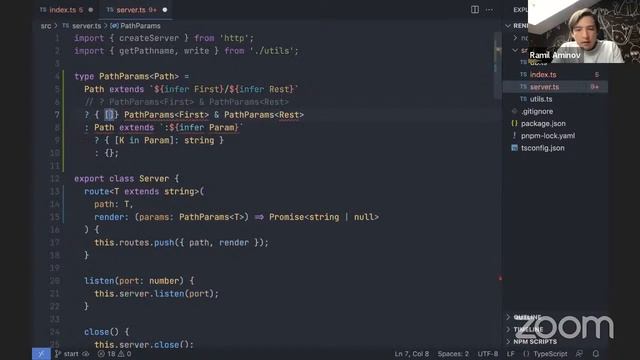Screen dimensions: 640x360
Task: Click the unsaved dot on server.ts tab
Action: [x=165, y=10]
